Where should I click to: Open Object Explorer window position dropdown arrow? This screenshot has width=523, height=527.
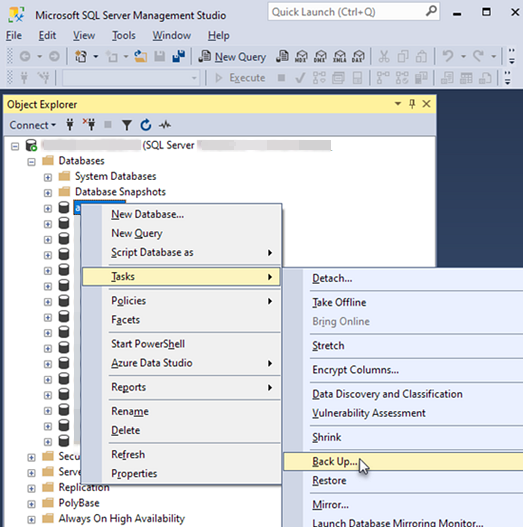[x=398, y=104]
